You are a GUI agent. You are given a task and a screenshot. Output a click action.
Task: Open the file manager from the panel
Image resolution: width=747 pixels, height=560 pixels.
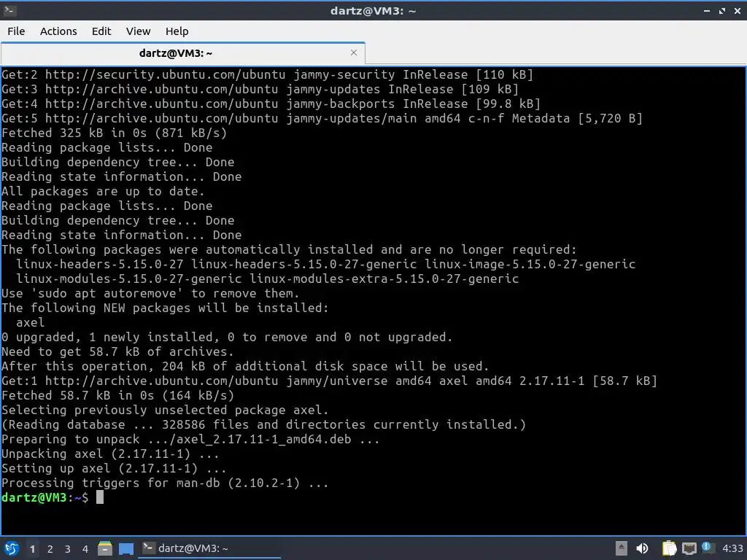point(105,548)
